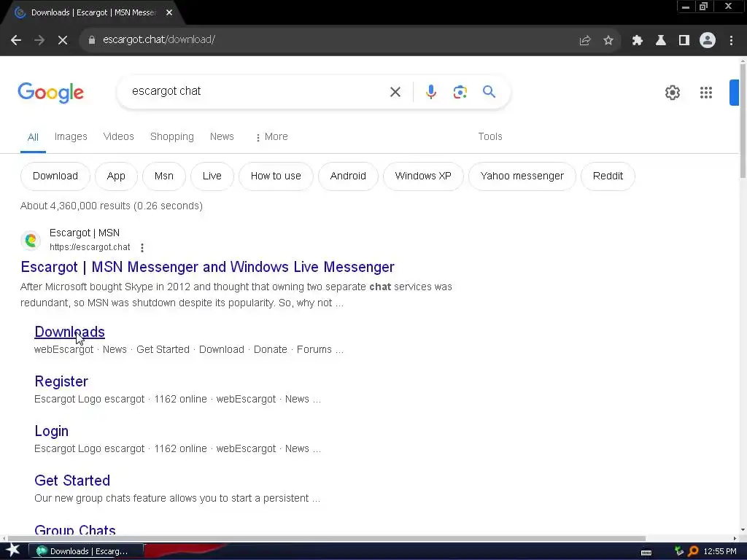Start search by voice microphone
The width and height of the screenshot is (747, 560).
click(430, 92)
